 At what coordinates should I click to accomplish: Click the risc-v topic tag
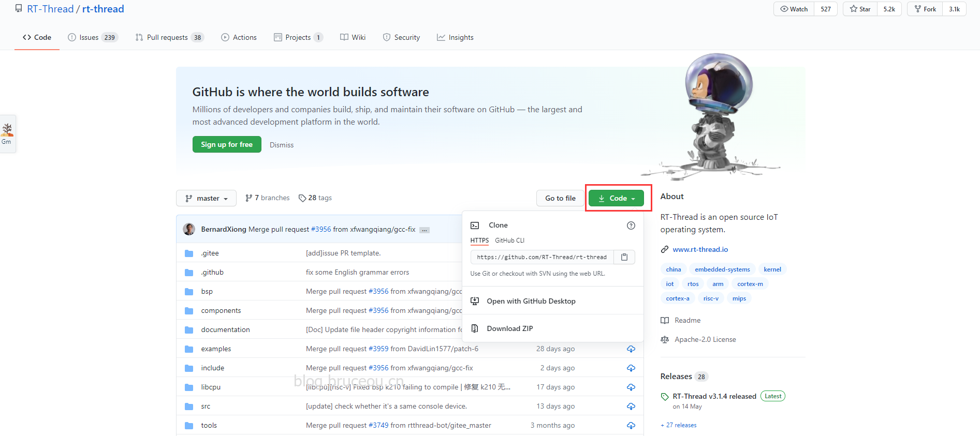click(x=711, y=298)
